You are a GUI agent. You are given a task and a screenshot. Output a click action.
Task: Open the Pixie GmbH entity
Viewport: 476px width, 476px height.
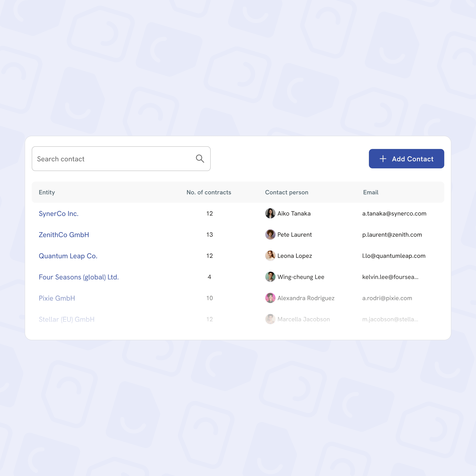click(57, 298)
